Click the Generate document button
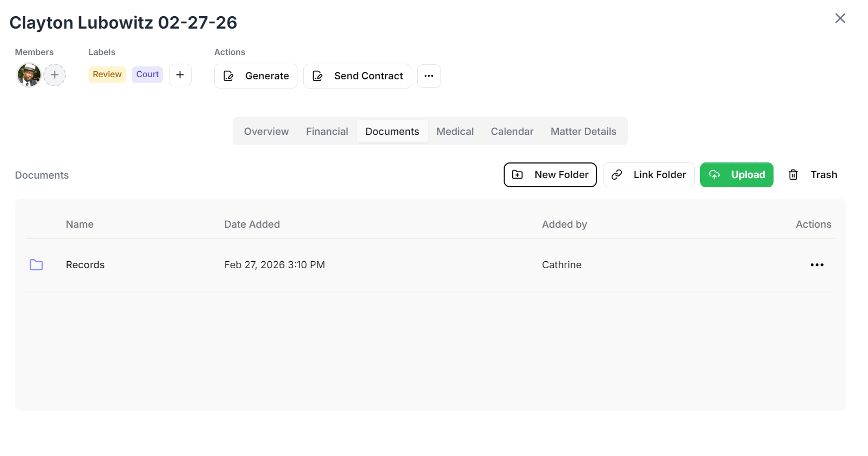This screenshot has width=868, height=456. [256, 76]
